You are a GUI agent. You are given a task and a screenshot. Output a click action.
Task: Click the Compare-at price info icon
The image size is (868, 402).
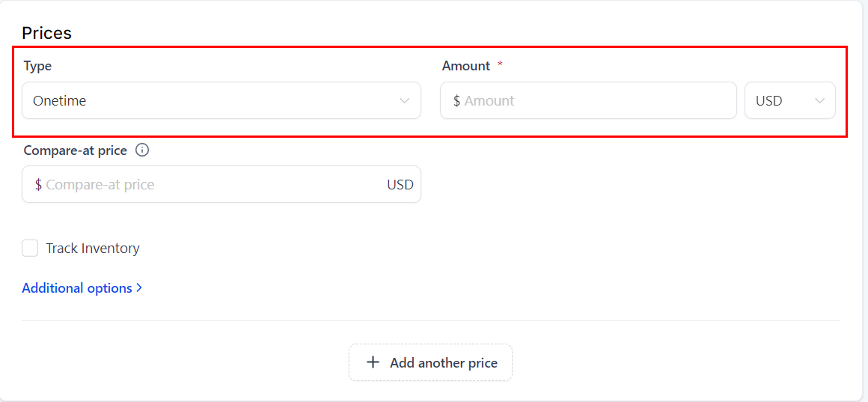point(142,150)
